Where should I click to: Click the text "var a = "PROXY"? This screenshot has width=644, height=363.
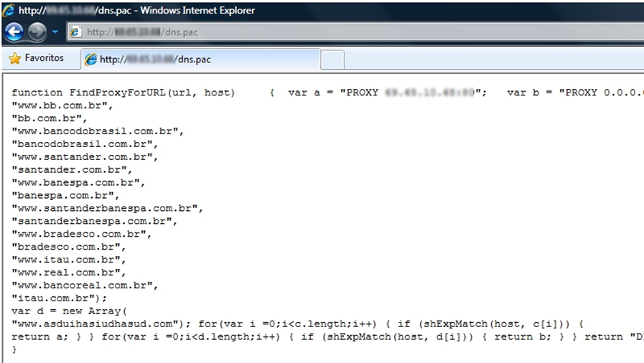tap(333, 93)
